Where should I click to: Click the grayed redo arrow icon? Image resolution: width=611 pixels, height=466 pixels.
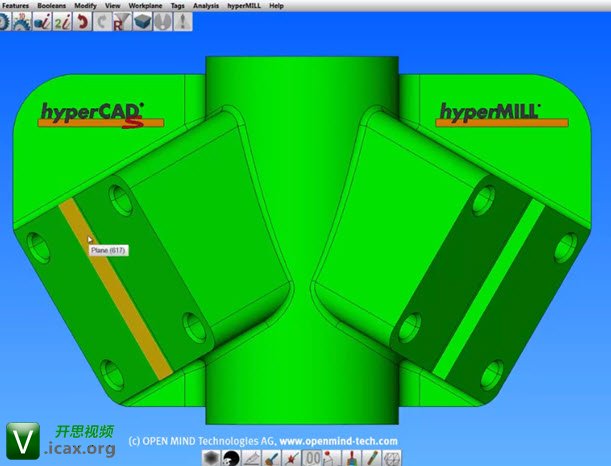(102, 21)
